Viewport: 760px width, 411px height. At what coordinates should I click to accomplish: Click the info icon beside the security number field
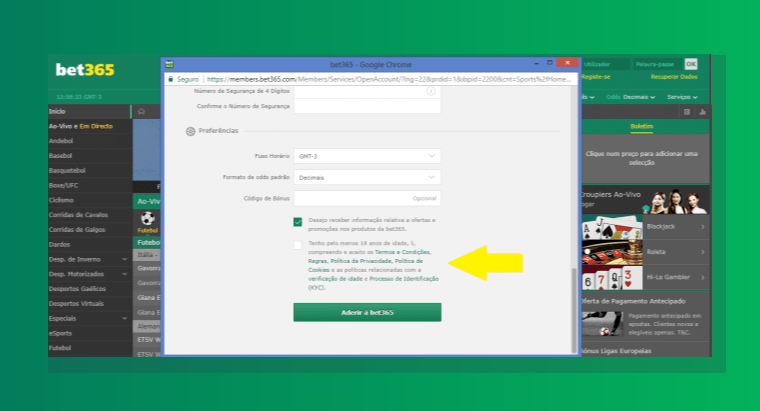click(431, 91)
